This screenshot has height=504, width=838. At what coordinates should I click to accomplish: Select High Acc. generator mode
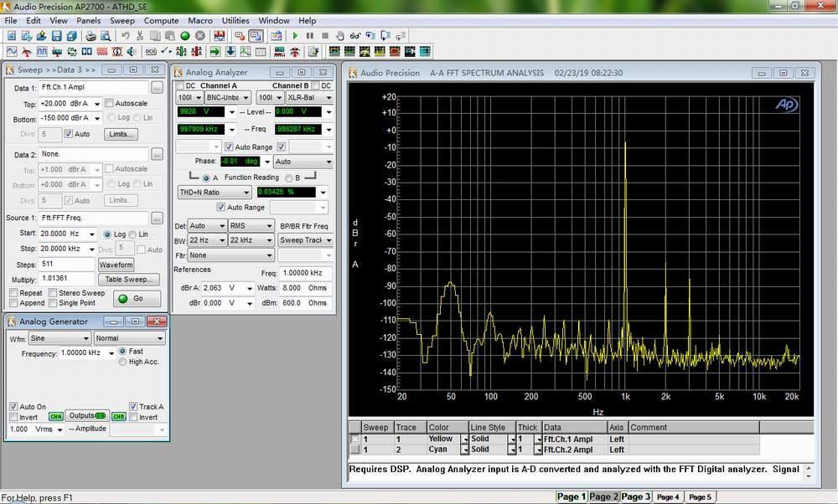tap(122, 362)
